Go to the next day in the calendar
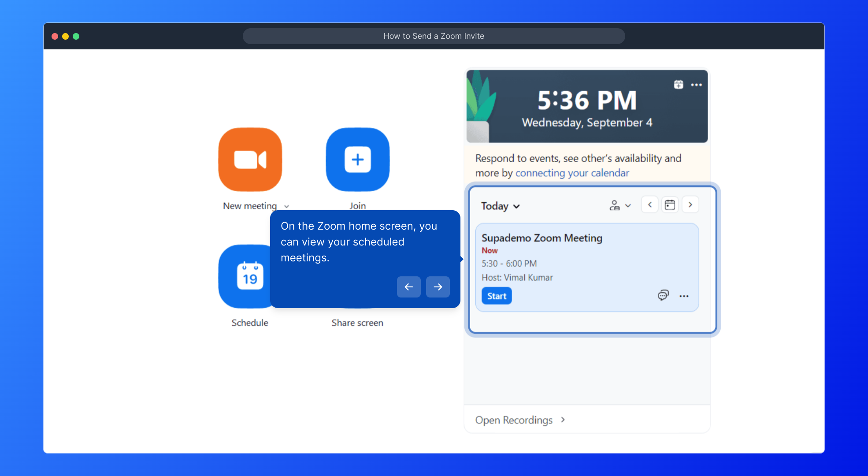 [690, 205]
